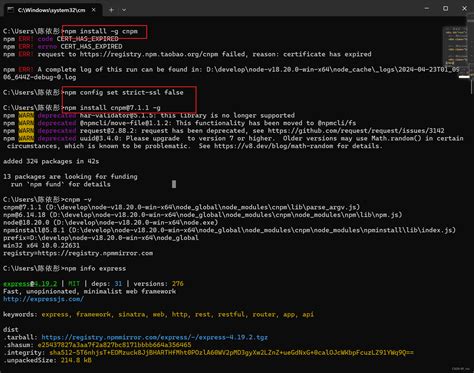
Task: Click the 'code CERT_HAS_EXPIRED' error line
Action: point(61,39)
